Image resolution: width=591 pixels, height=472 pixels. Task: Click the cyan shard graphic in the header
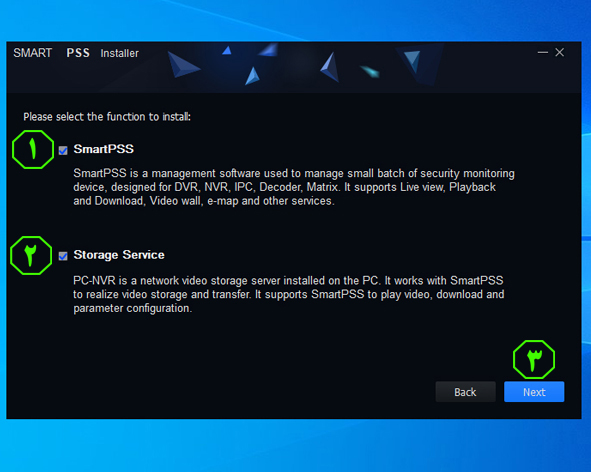coord(370,71)
